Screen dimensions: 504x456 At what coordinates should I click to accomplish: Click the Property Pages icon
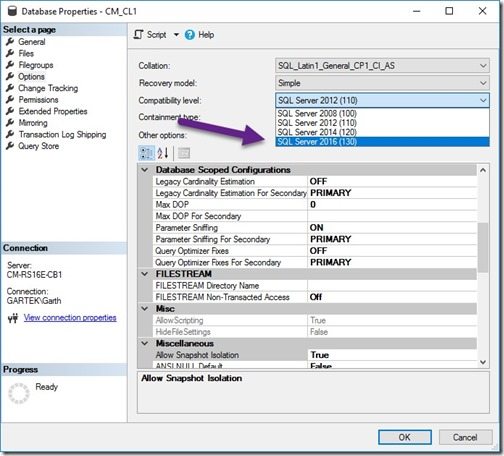point(184,153)
